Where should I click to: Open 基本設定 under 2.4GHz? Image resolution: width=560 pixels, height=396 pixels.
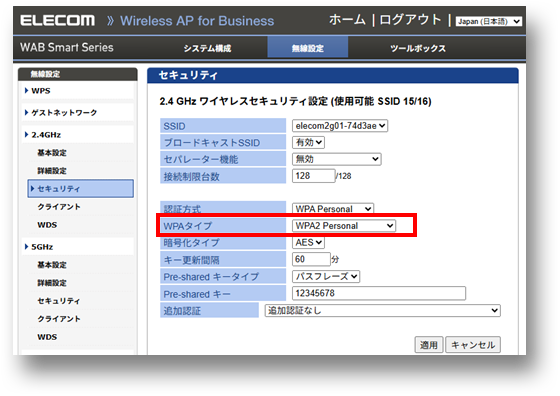(52, 153)
